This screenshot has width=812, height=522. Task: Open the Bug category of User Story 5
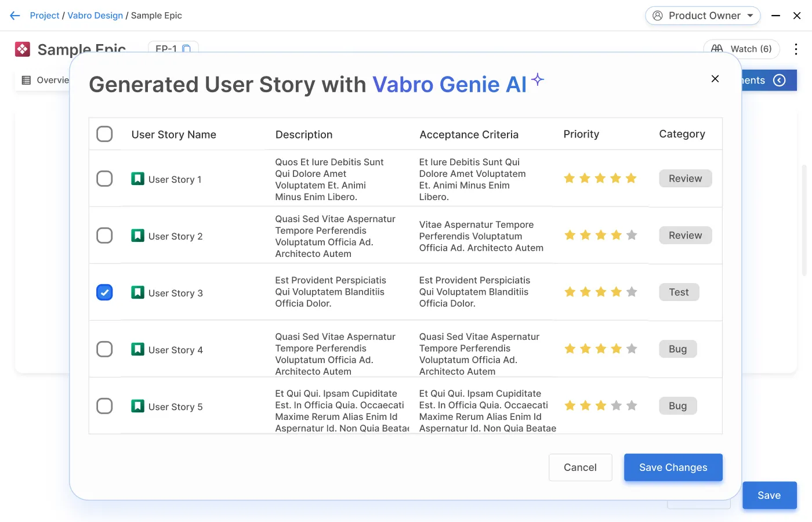click(678, 406)
